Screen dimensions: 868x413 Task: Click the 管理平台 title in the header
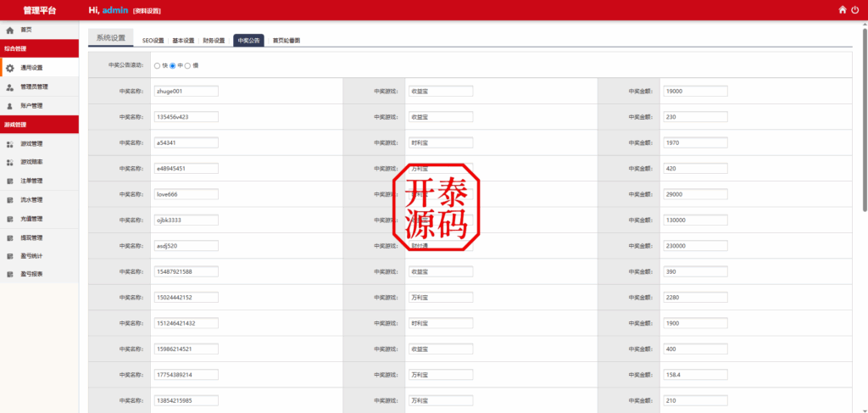click(x=39, y=10)
